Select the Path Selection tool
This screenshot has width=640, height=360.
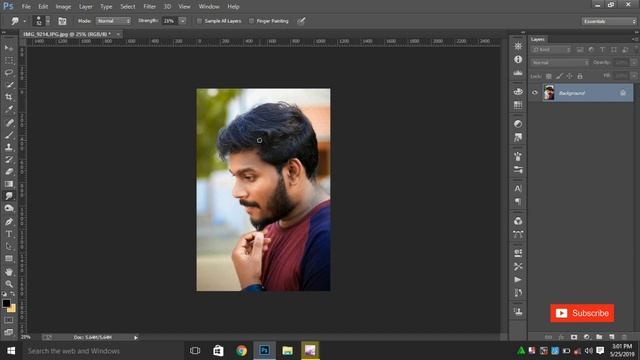pyautogui.click(x=9, y=246)
